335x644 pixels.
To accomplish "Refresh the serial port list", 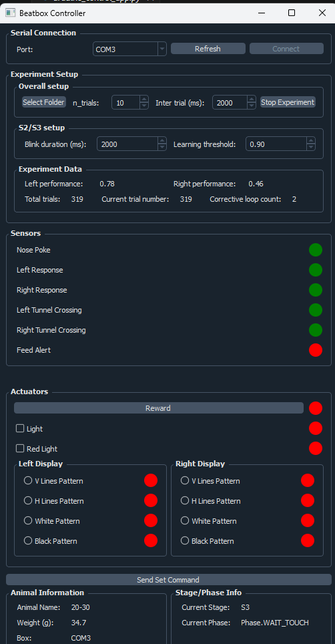I will pyautogui.click(x=208, y=49).
